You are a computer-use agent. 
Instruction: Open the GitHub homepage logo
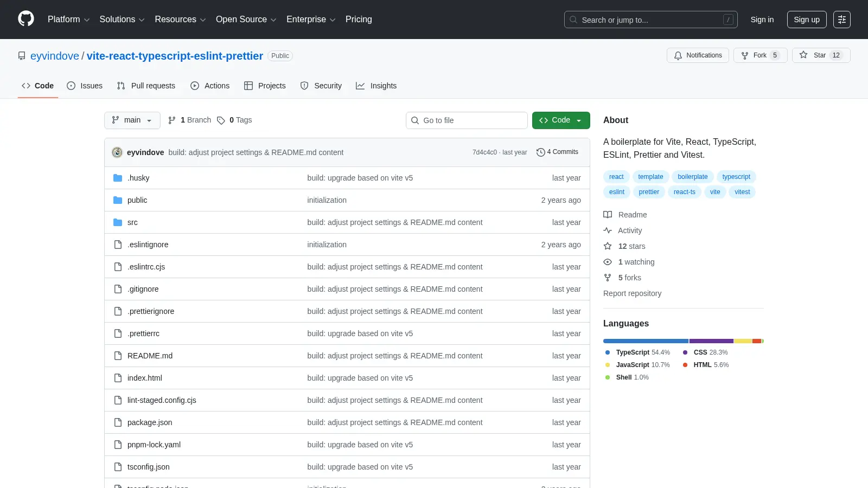26,19
